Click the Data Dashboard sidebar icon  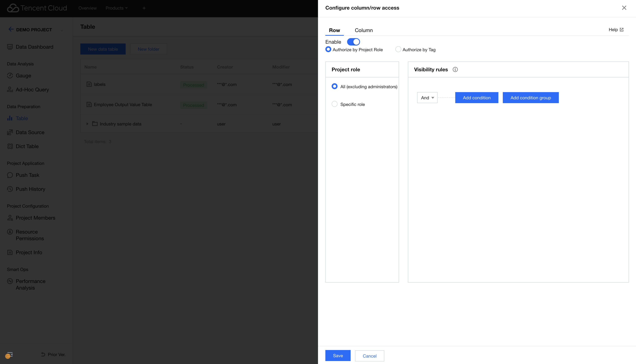point(10,47)
